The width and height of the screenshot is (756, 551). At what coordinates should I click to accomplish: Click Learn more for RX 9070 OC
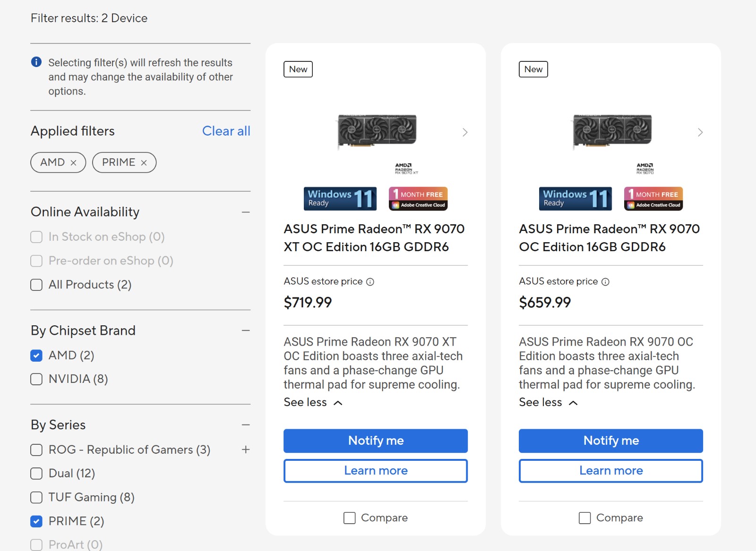click(611, 471)
